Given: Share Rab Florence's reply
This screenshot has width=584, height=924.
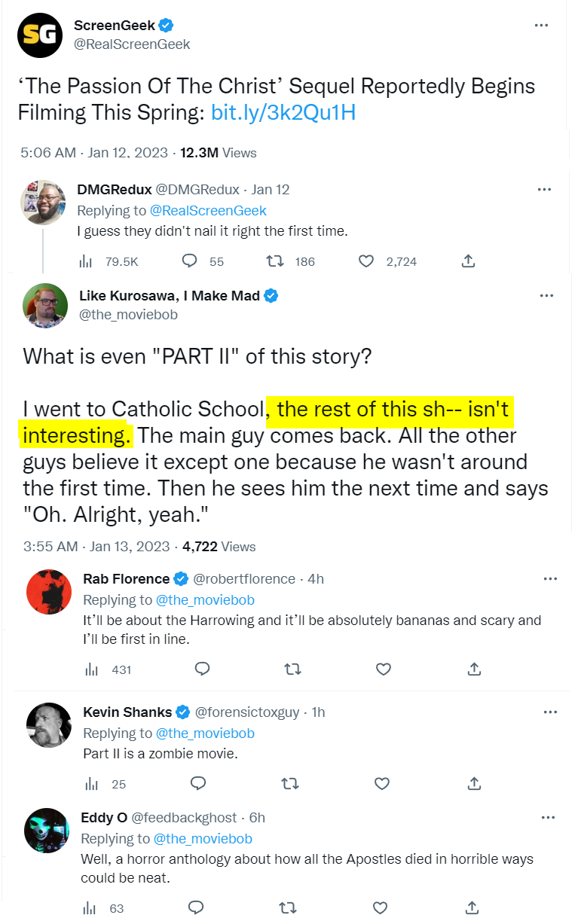Looking at the screenshot, I should (x=474, y=669).
